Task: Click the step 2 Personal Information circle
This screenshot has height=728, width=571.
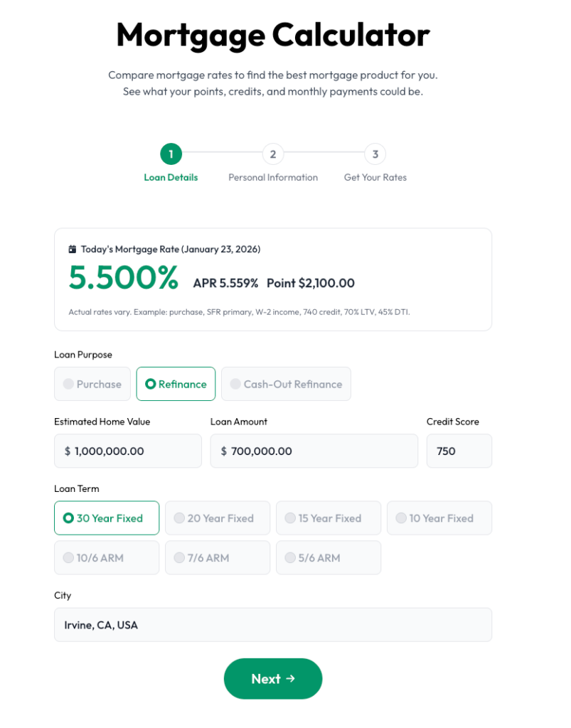Action: 273,154
